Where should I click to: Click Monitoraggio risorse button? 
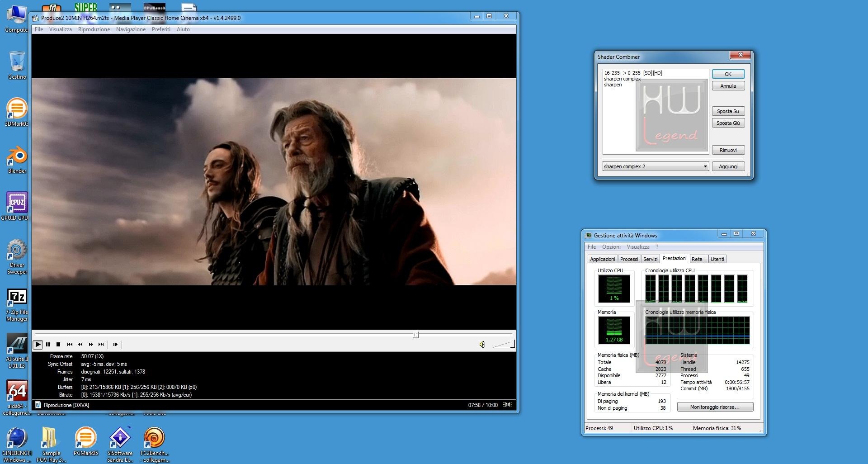point(715,407)
